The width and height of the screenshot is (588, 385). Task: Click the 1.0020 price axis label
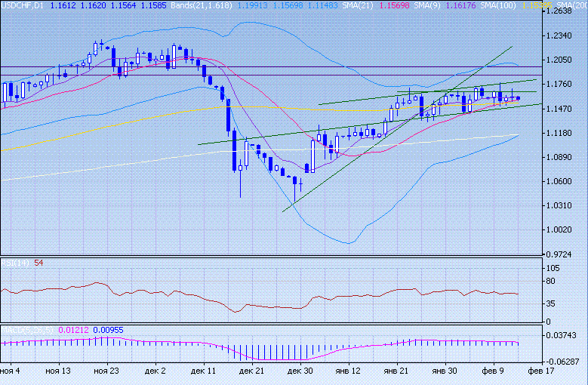[560, 230]
